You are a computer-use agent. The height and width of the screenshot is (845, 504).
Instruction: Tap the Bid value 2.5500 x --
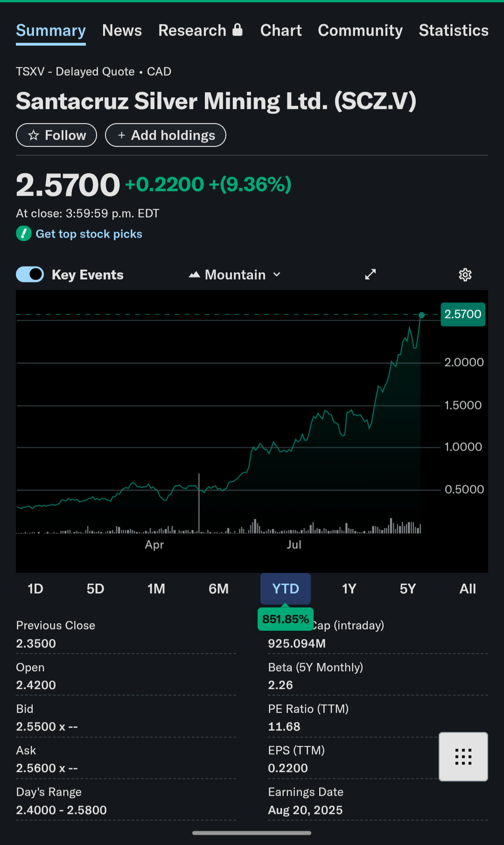[47, 726]
